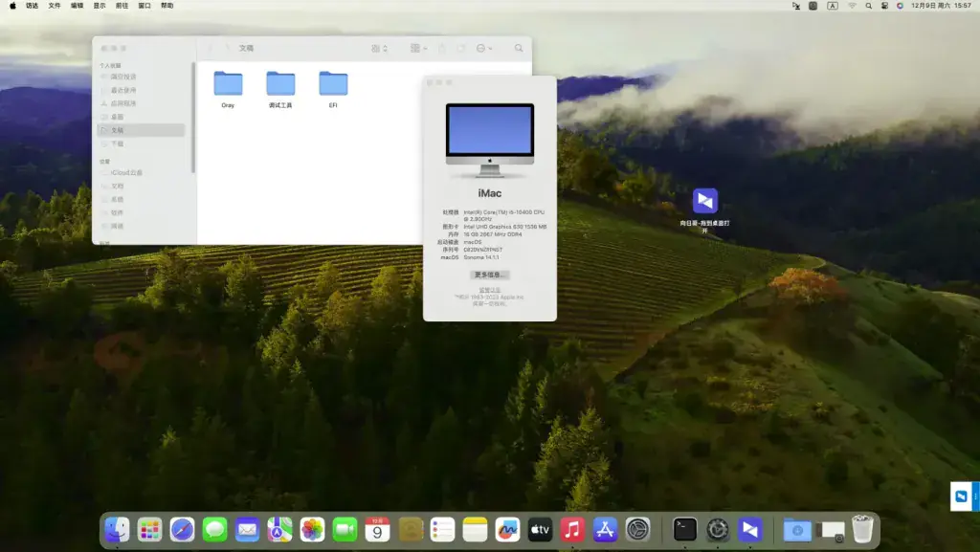Open the Mail app in the Dock

(248, 530)
